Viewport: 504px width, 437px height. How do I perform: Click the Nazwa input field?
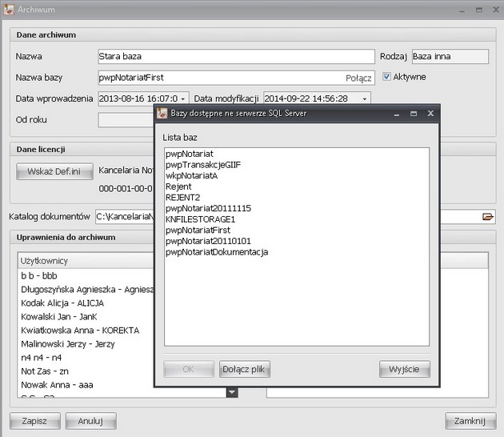pyautogui.click(x=235, y=57)
